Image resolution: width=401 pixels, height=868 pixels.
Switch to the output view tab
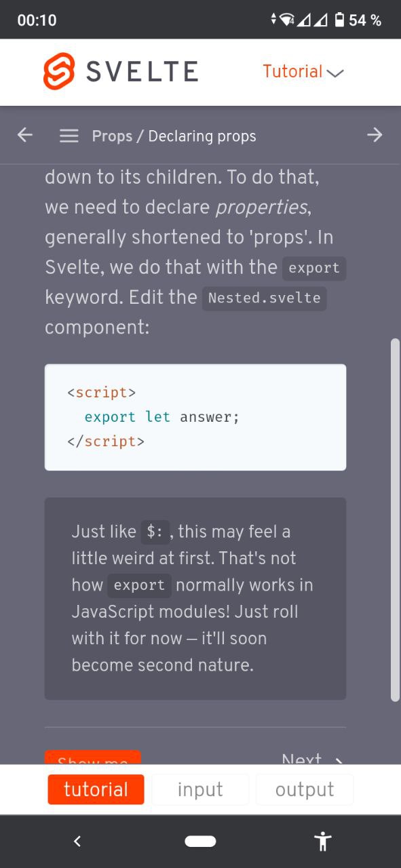305,789
